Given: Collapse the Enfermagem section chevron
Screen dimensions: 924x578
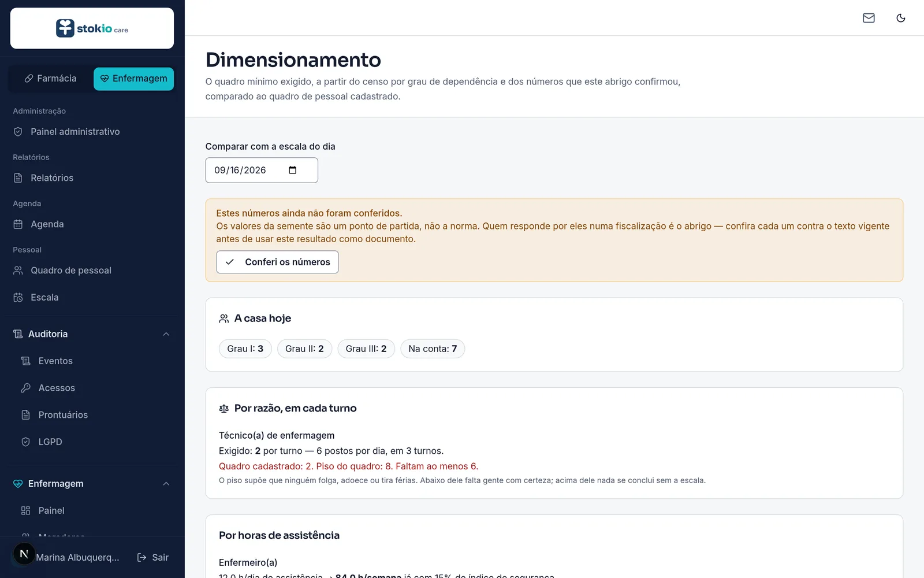Looking at the screenshot, I should pos(166,484).
